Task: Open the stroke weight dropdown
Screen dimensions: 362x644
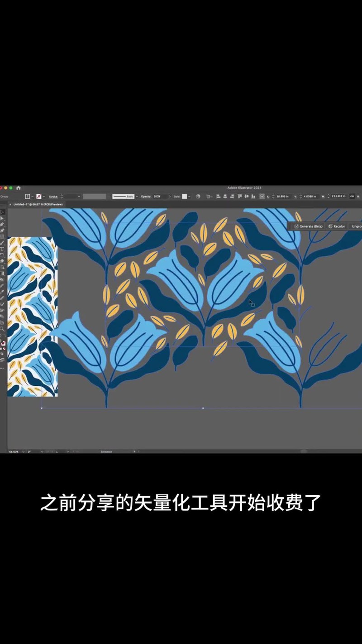Action: click(79, 197)
